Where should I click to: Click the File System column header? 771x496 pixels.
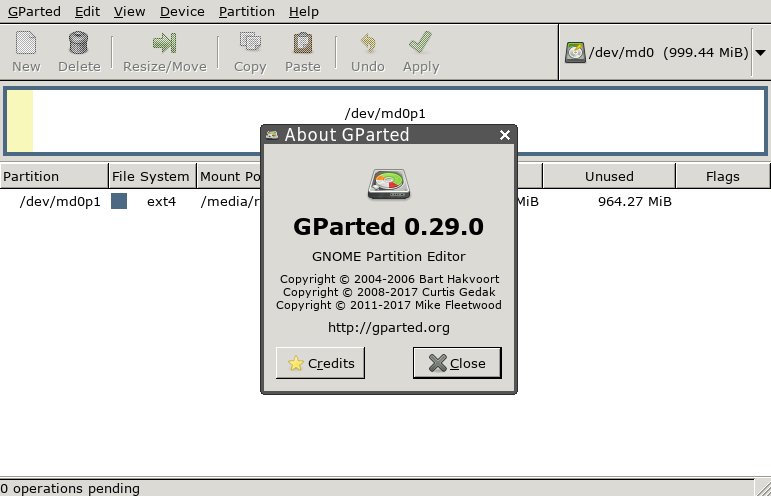click(152, 176)
